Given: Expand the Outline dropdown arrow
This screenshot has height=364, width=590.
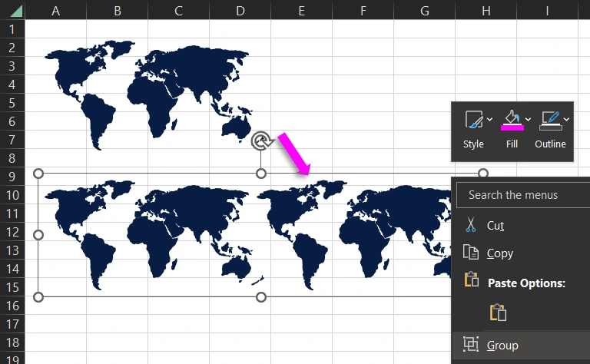Looking at the screenshot, I should tap(566, 120).
